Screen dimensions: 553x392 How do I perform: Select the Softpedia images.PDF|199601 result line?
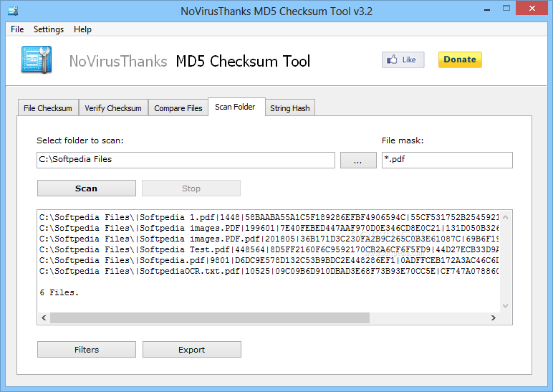tap(269, 228)
